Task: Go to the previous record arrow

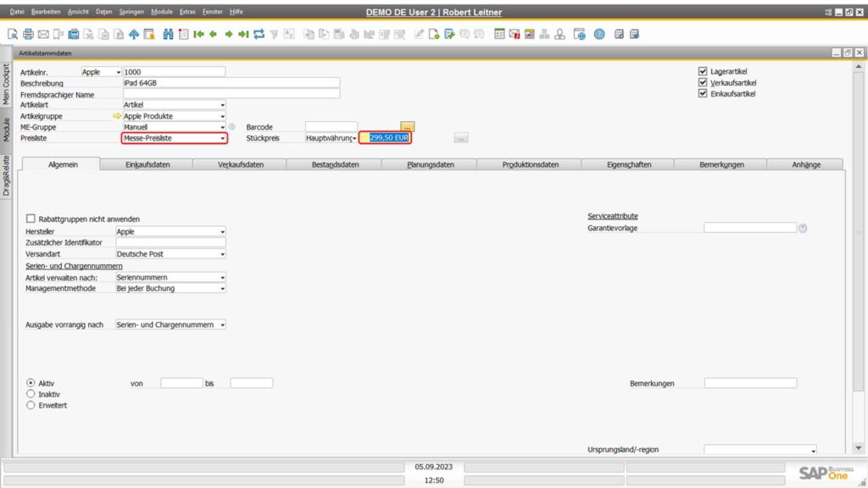Action: click(213, 34)
